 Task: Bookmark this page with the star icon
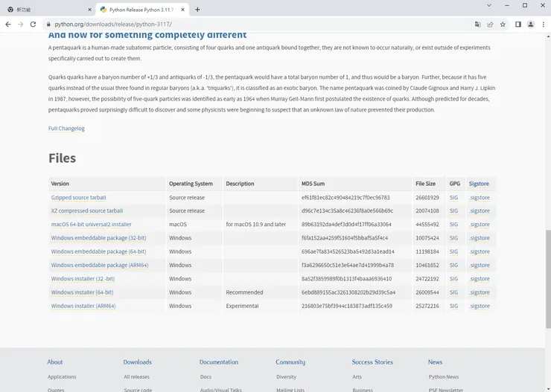pyautogui.click(x=503, y=24)
